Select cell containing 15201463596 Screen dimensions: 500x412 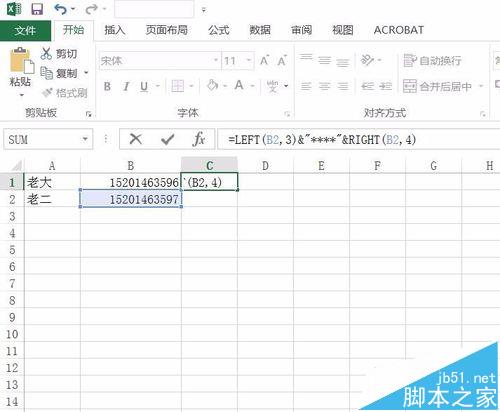(131, 182)
